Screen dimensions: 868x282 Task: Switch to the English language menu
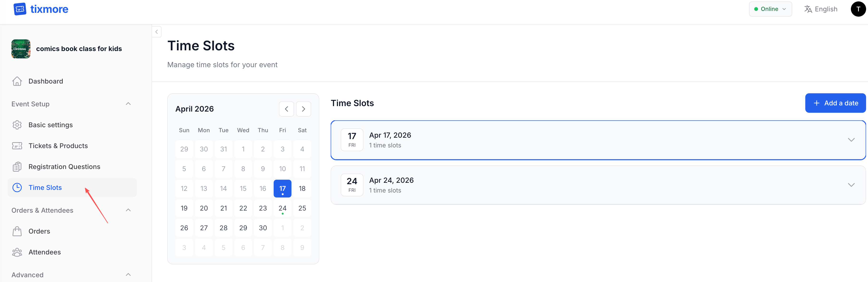pos(826,9)
